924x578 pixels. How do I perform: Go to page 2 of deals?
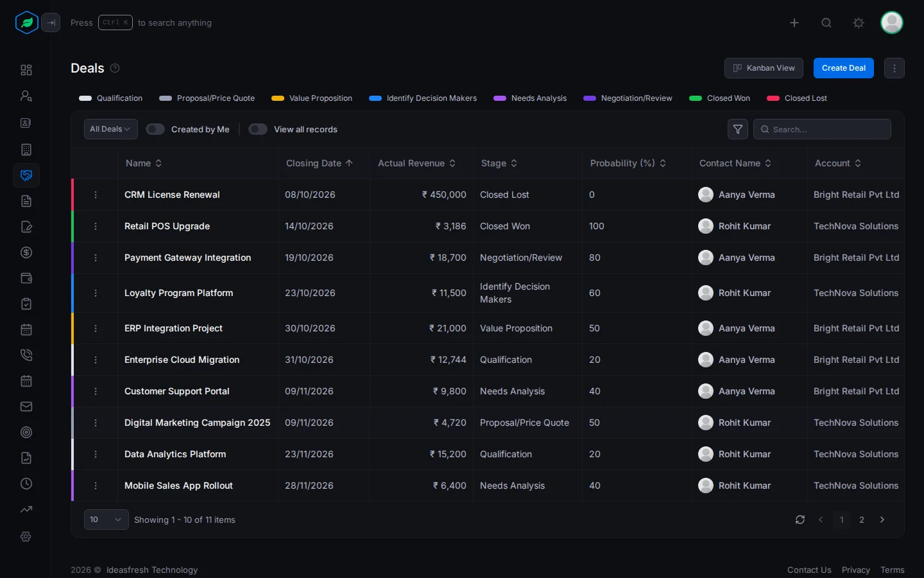pyautogui.click(x=862, y=520)
